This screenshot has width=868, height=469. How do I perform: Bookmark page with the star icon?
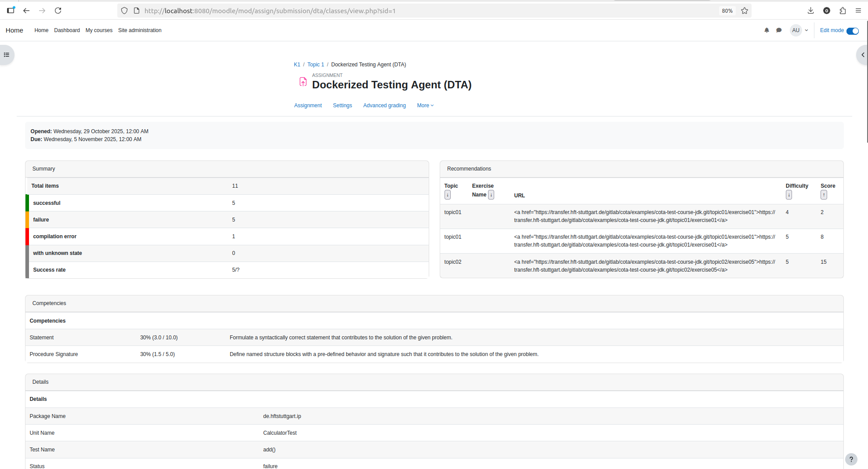(745, 11)
